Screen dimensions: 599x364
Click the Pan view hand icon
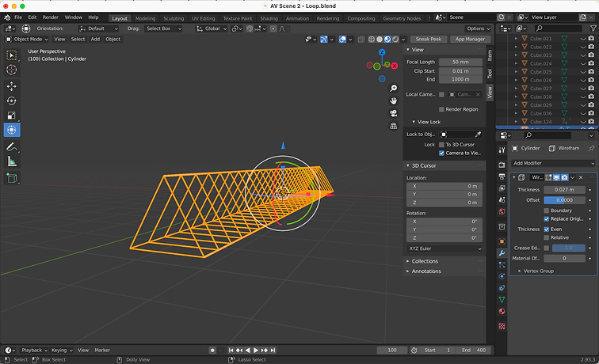tap(393, 100)
